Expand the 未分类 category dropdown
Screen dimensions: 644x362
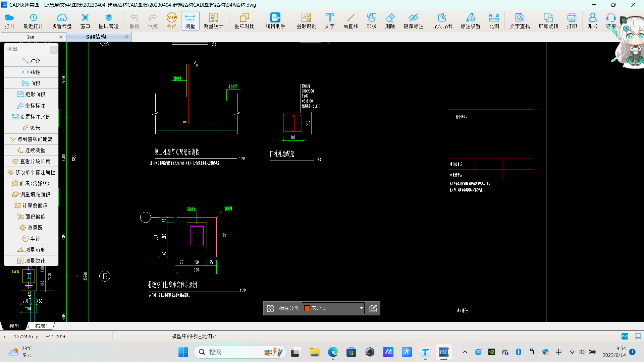361,308
